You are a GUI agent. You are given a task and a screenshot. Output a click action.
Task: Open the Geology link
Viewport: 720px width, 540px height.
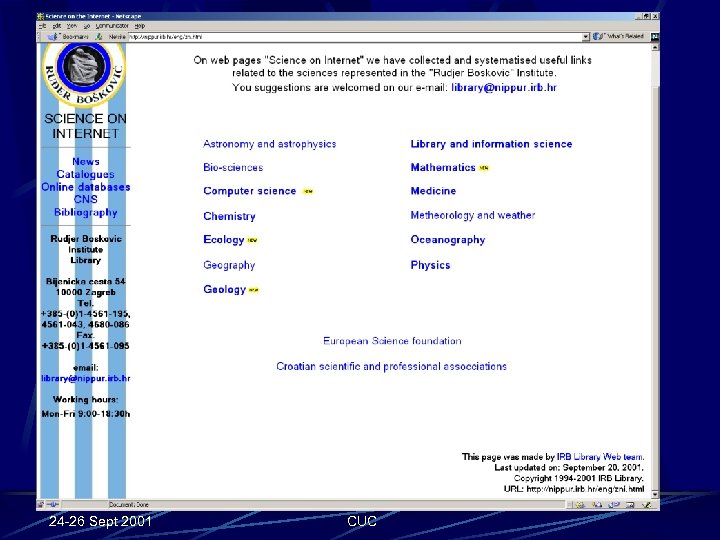tap(225, 289)
